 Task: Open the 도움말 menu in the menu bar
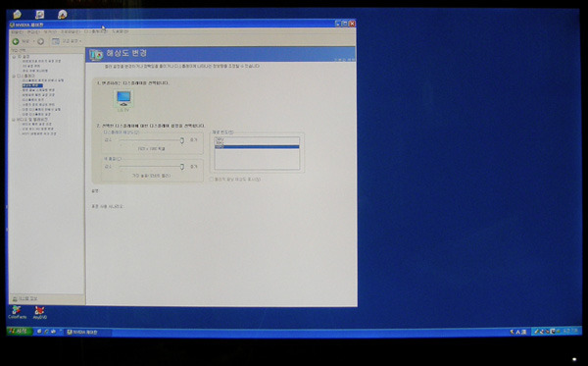[120, 32]
